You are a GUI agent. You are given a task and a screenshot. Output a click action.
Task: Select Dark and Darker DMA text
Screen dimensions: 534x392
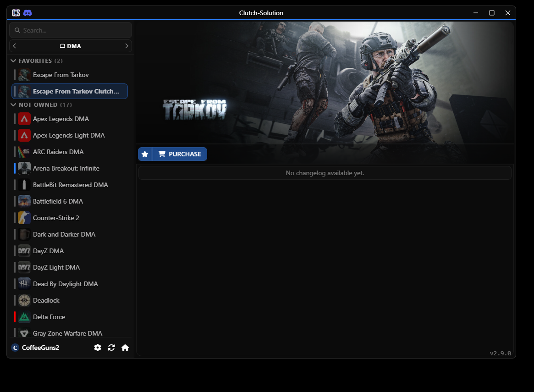tap(64, 234)
